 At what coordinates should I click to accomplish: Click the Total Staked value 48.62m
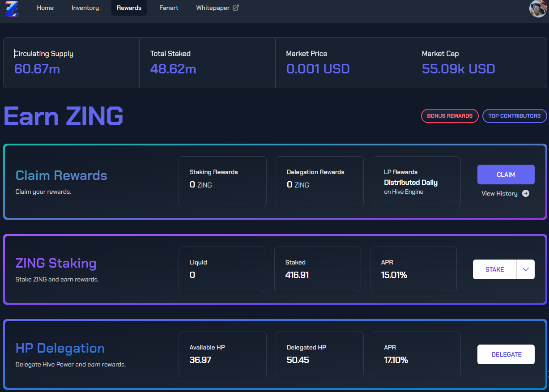[173, 69]
